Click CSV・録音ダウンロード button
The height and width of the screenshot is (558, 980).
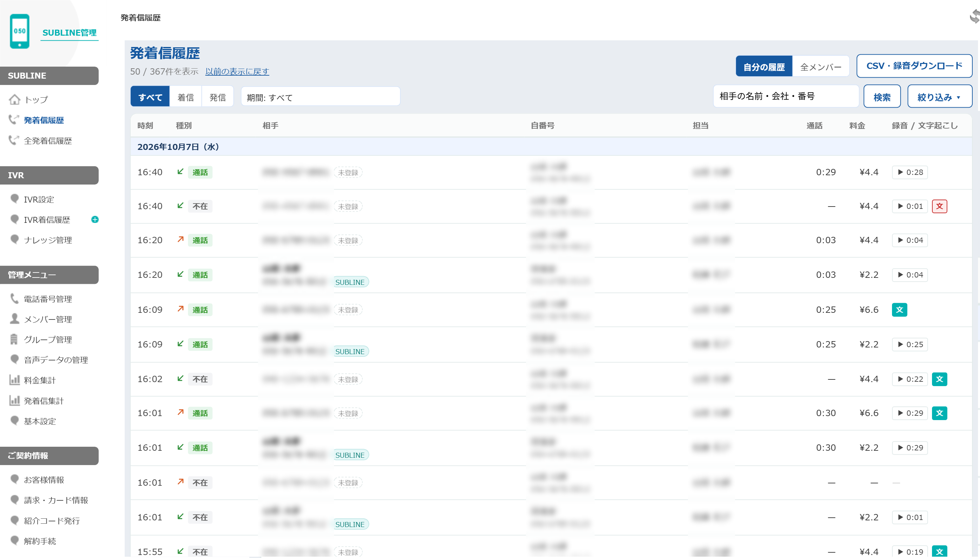pos(914,66)
